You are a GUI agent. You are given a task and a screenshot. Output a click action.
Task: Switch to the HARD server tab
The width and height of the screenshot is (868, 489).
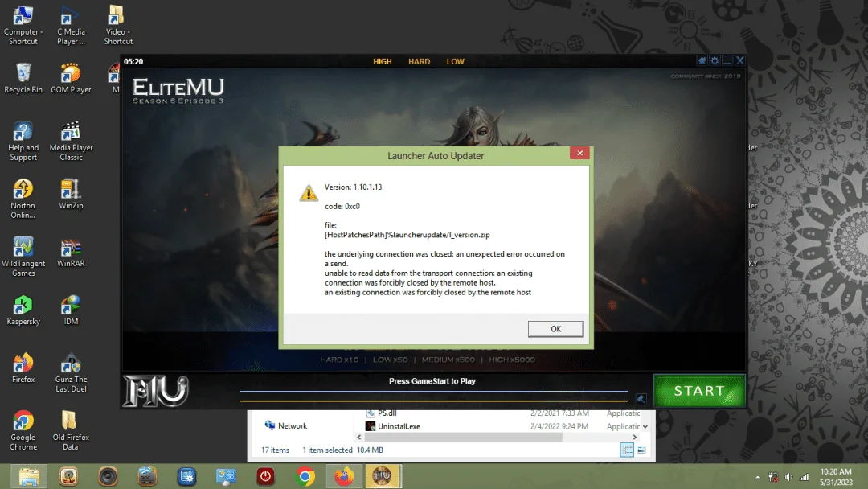point(419,61)
